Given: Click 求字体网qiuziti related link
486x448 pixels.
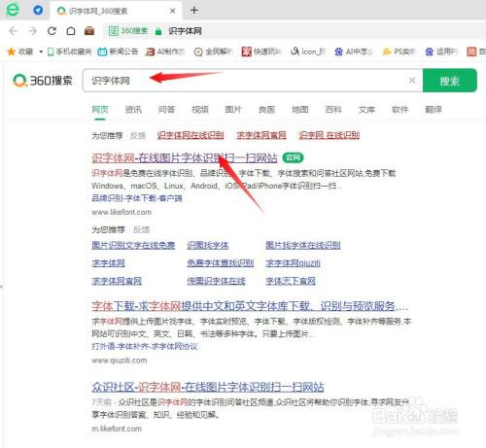Looking at the screenshot, I should (x=293, y=263).
